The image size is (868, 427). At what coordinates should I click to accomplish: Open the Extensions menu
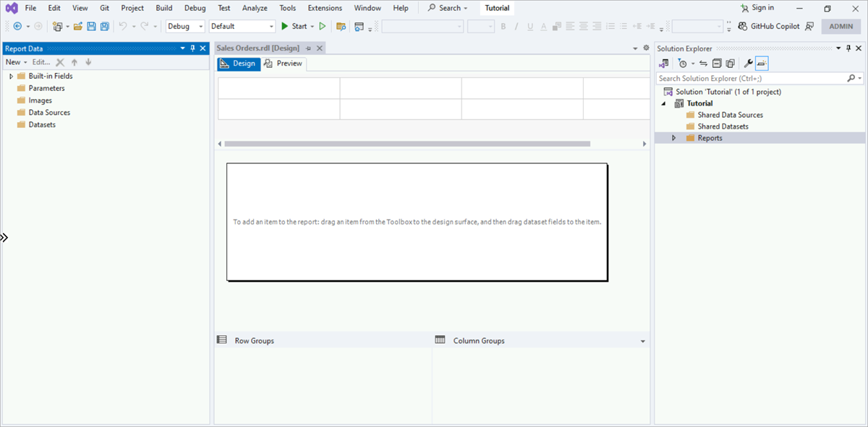324,8
